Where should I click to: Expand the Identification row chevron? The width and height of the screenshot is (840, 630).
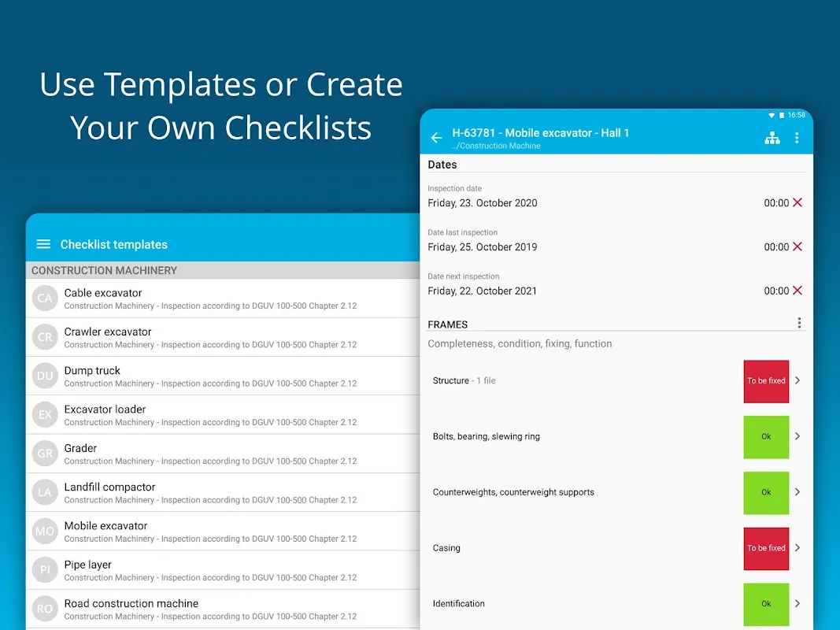pyautogui.click(x=797, y=604)
